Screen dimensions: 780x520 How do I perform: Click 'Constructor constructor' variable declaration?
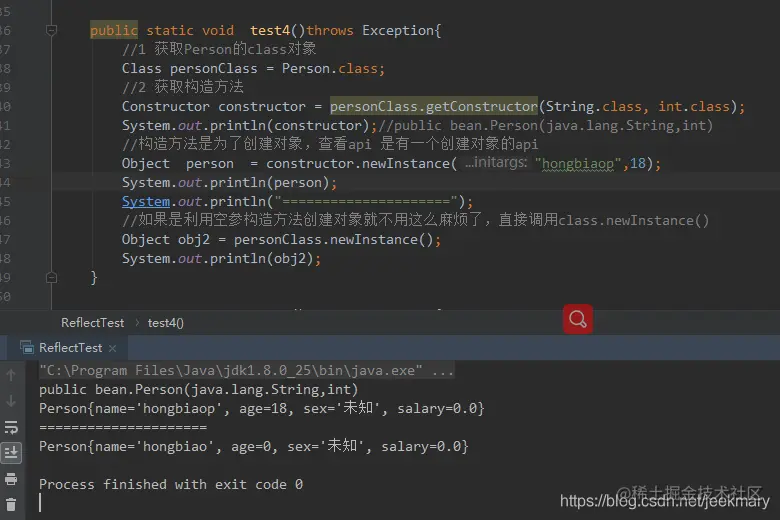[x=213, y=106]
